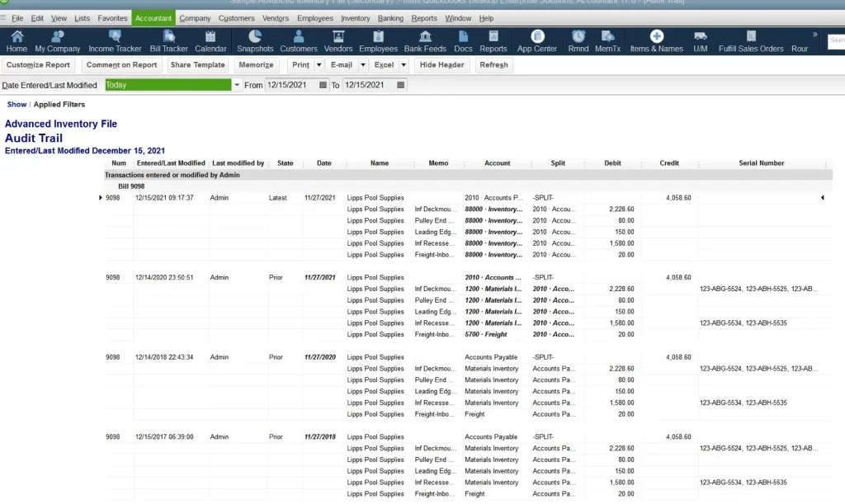Expand the E-mail dropdown arrow

coord(363,65)
